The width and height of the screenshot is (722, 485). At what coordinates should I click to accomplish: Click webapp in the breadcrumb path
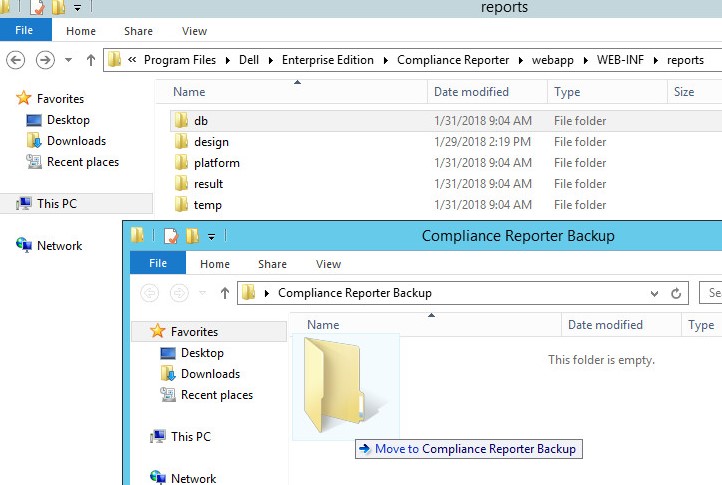point(553,60)
